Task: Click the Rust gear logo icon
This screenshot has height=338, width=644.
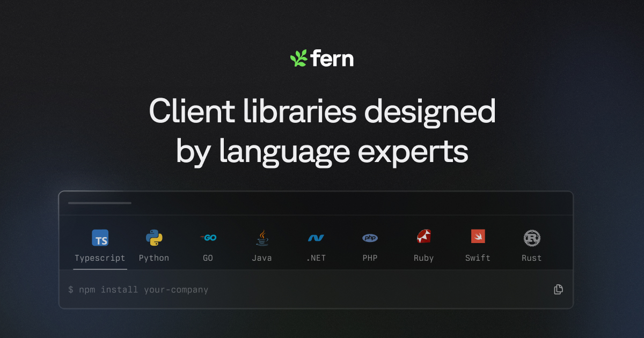Action: click(x=531, y=238)
